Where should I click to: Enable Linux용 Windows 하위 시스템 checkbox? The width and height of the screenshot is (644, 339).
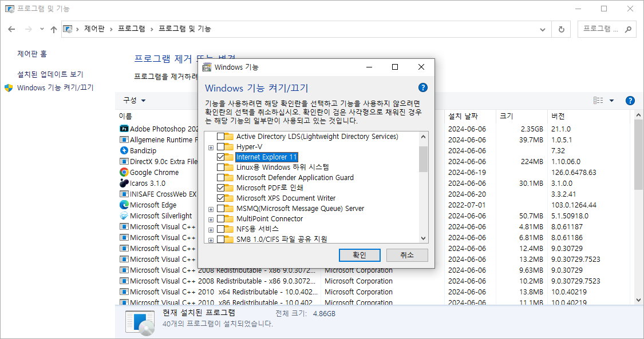pyautogui.click(x=220, y=167)
